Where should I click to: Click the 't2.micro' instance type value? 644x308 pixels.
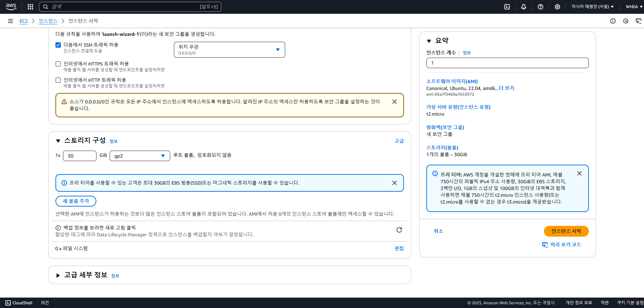[435, 114]
